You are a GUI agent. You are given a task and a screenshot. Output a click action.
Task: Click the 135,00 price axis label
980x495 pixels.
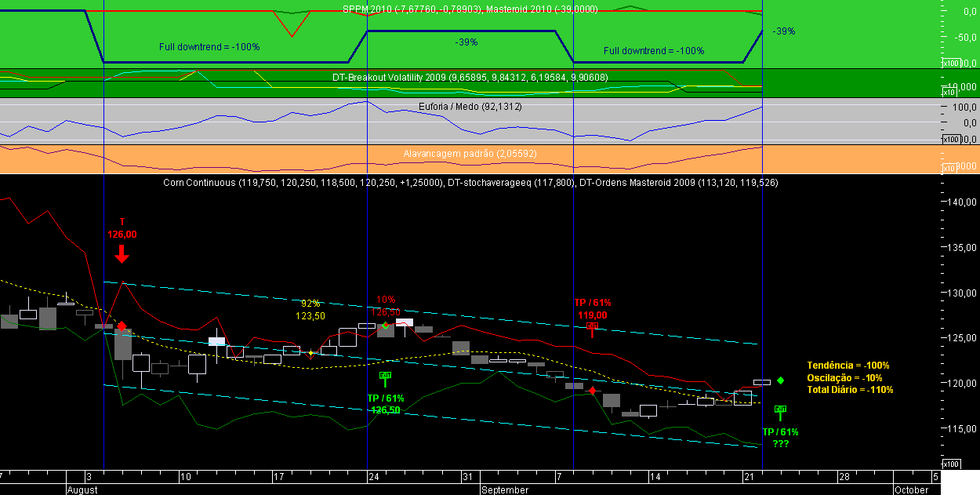(960, 247)
